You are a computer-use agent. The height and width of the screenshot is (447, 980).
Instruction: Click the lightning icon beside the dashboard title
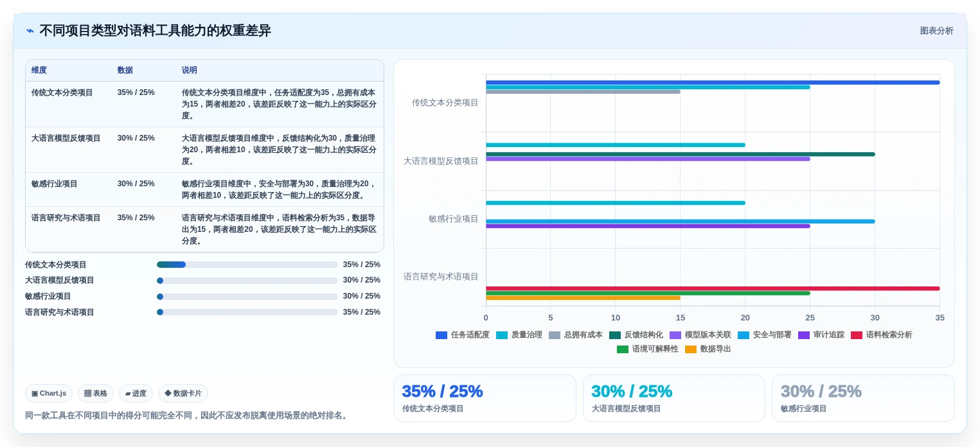click(30, 31)
